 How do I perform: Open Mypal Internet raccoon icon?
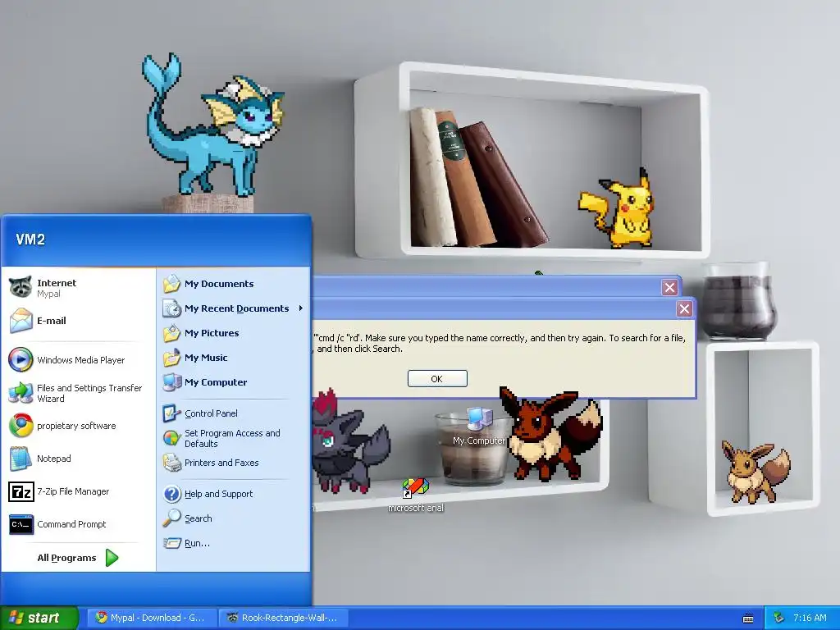(x=21, y=288)
